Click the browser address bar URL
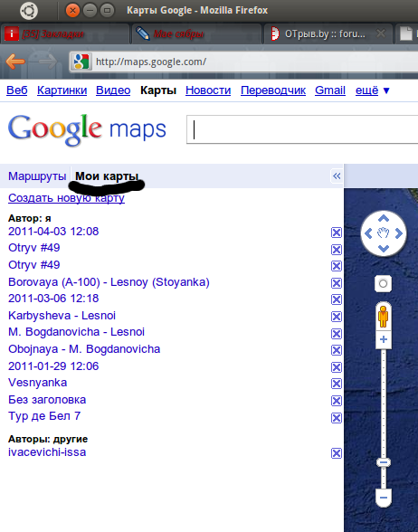 [151, 62]
